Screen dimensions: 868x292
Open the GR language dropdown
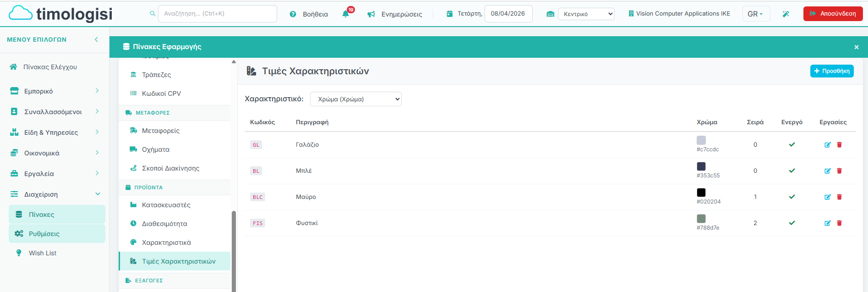tap(756, 14)
